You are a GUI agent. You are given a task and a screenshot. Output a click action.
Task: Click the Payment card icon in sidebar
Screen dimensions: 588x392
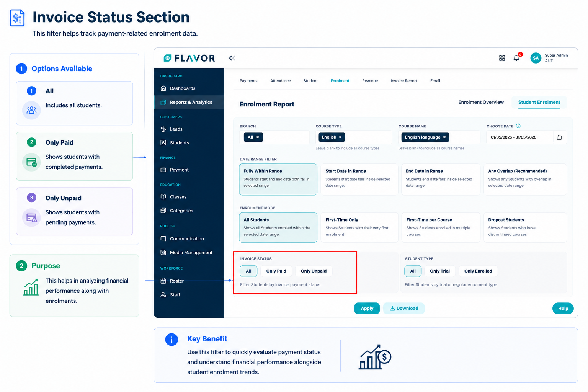coord(163,170)
